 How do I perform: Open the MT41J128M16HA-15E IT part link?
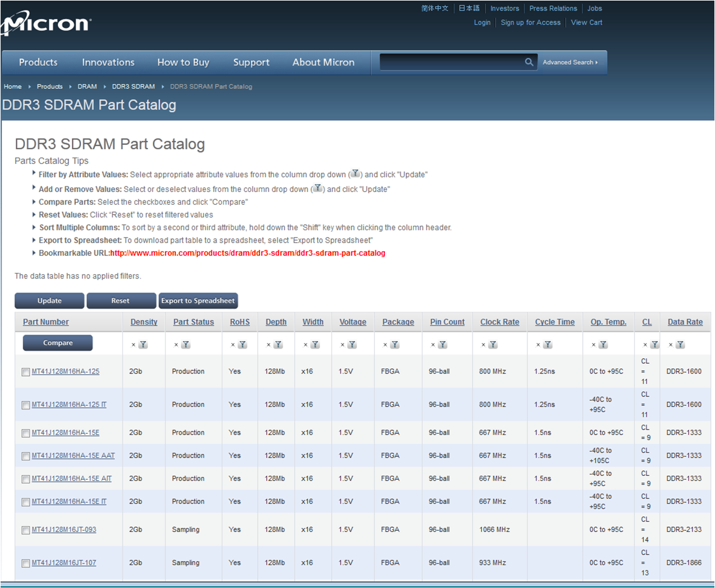[69, 501]
